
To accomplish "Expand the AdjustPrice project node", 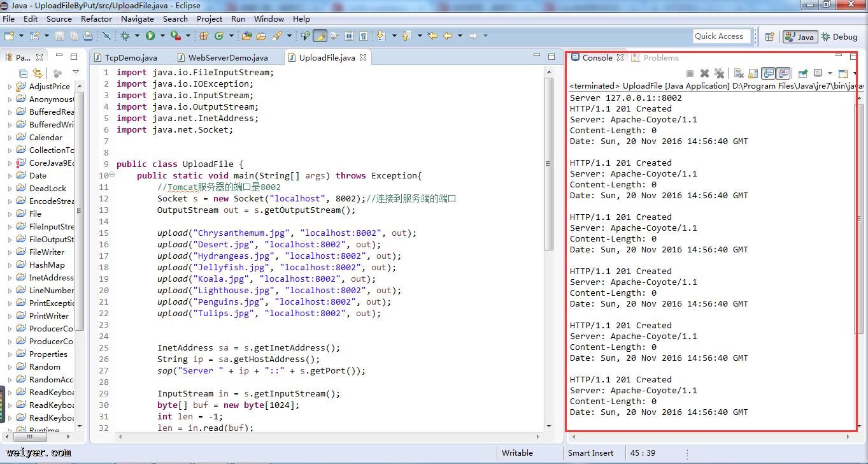I will click(10, 87).
